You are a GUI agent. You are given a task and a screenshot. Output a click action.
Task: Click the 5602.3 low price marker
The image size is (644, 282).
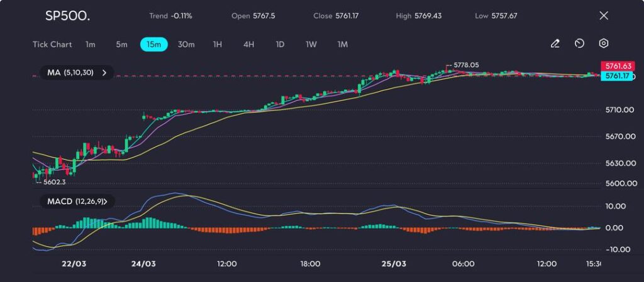(x=53, y=182)
